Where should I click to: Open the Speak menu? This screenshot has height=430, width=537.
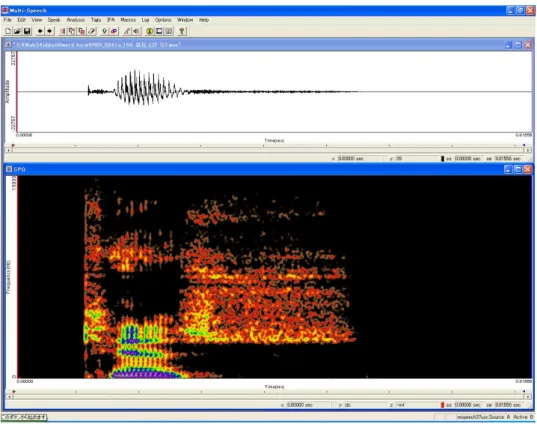coord(54,20)
